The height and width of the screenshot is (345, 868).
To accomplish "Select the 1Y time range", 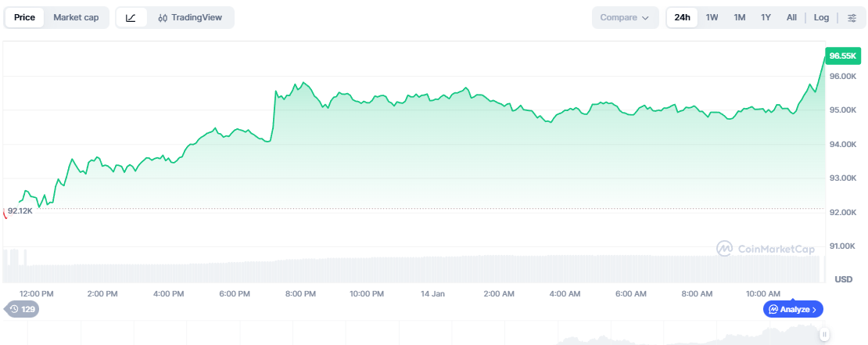I will tap(766, 18).
